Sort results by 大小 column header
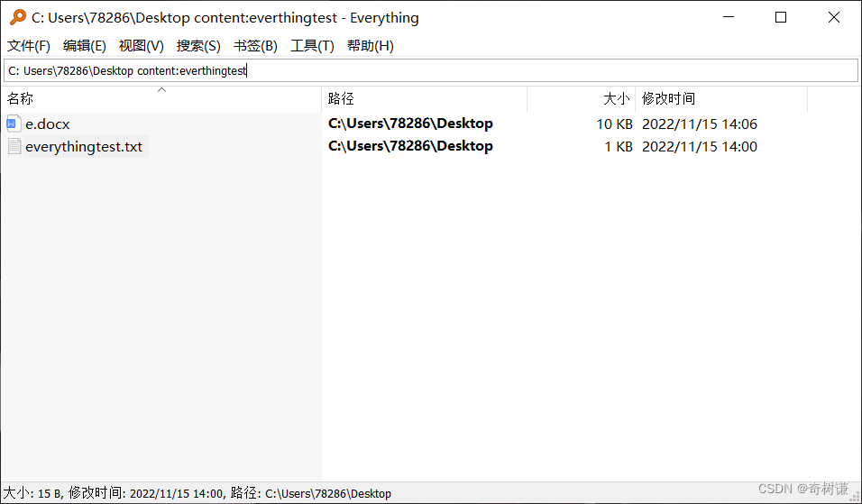The image size is (862, 504). 581,99
